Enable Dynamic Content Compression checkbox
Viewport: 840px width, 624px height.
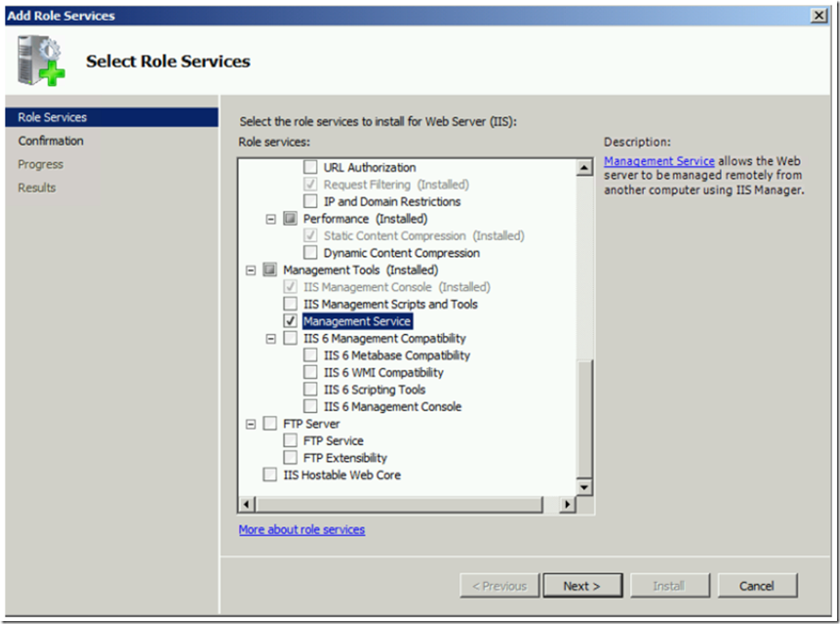(x=310, y=253)
